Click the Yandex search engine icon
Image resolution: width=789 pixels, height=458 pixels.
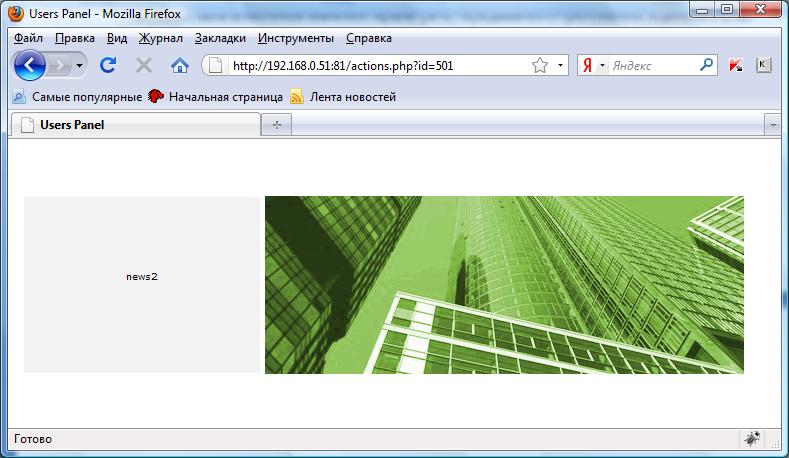click(x=587, y=65)
